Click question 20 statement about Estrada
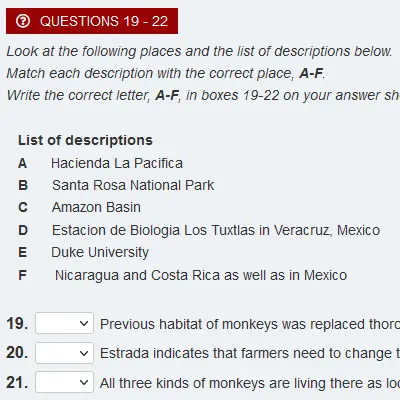 250,353
